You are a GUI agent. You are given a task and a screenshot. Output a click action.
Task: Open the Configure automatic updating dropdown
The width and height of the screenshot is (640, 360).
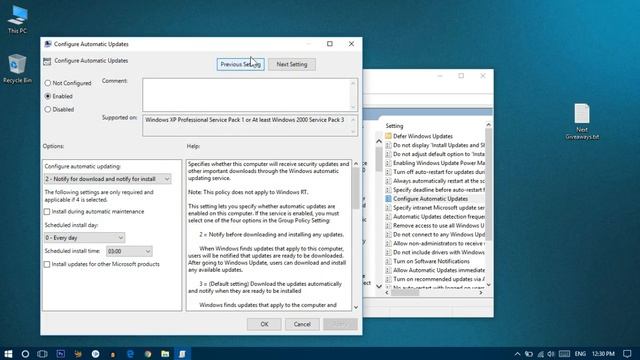click(107, 179)
